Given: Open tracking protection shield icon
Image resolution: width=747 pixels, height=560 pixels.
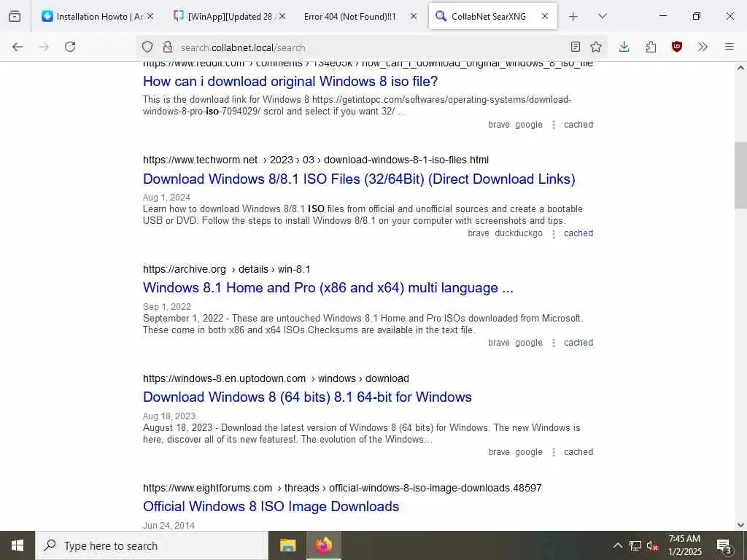Looking at the screenshot, I should (147, 47).
